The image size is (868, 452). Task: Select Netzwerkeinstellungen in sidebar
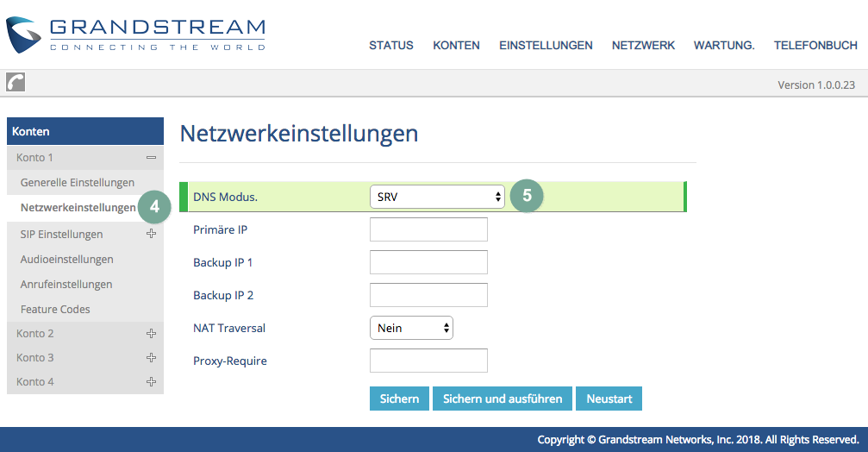[x=78, y=208]
